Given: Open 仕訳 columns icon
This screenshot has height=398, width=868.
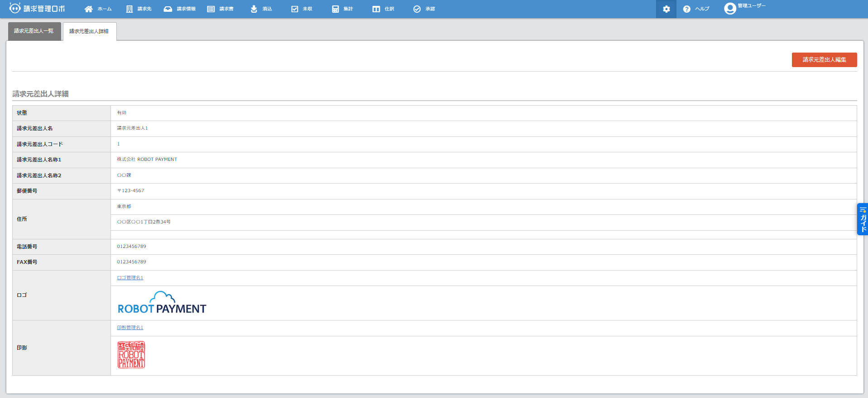Looking at the screenshot, I should click(376, 9).
